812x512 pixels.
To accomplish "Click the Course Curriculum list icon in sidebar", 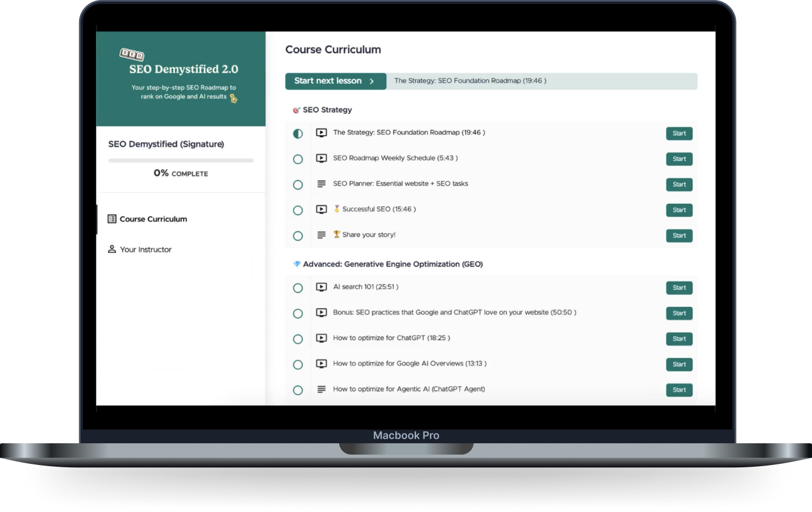I will 112,219.
